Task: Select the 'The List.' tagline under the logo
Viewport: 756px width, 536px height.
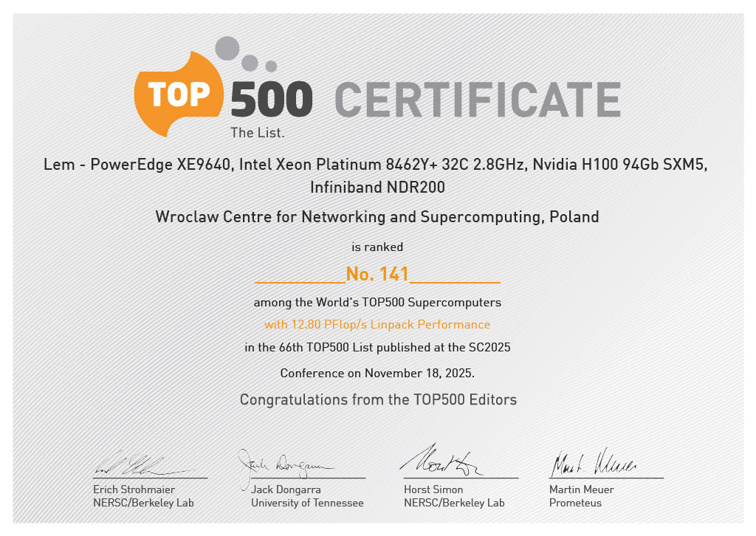Action: coord(258,133)
